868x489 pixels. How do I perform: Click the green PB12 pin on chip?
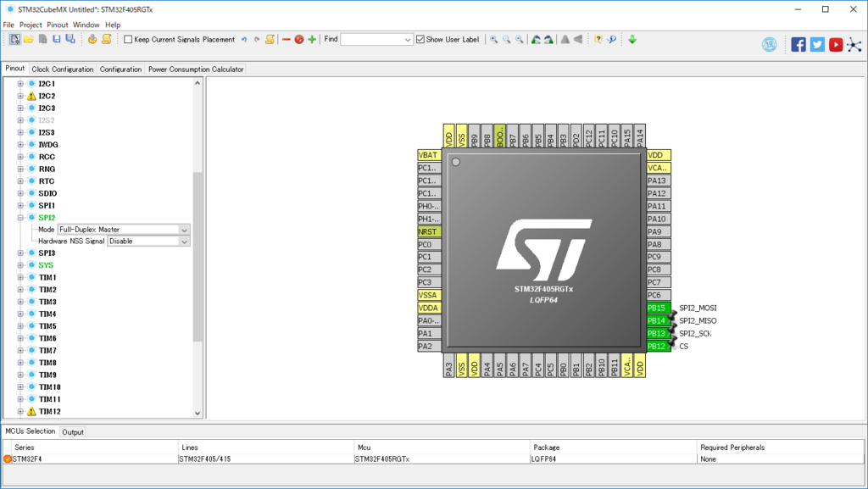658,347
